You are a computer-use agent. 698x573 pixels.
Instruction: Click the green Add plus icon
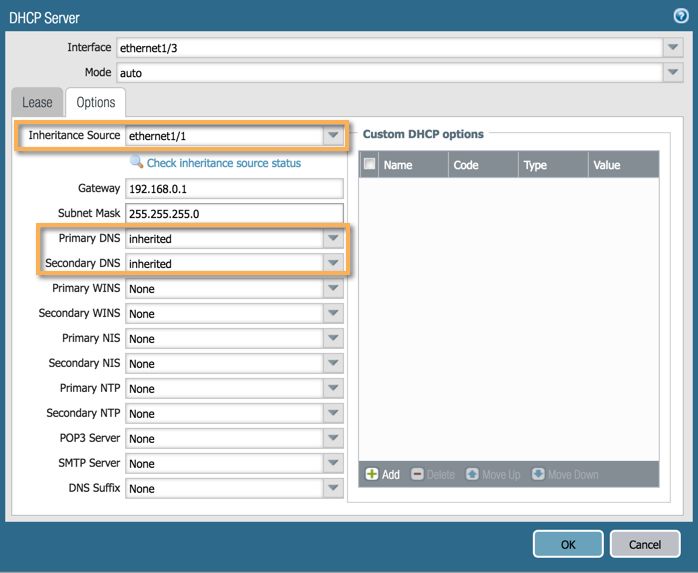(x=372, y=474)
